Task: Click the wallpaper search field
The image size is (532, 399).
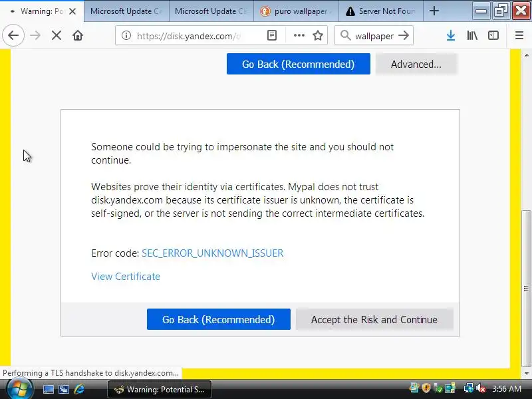Action: [x=374, y=36]
